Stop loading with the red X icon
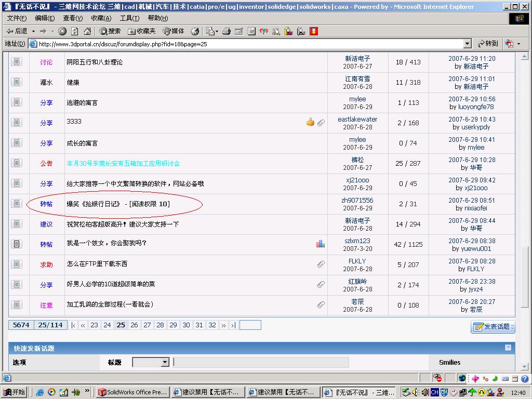 pos(62,31)
